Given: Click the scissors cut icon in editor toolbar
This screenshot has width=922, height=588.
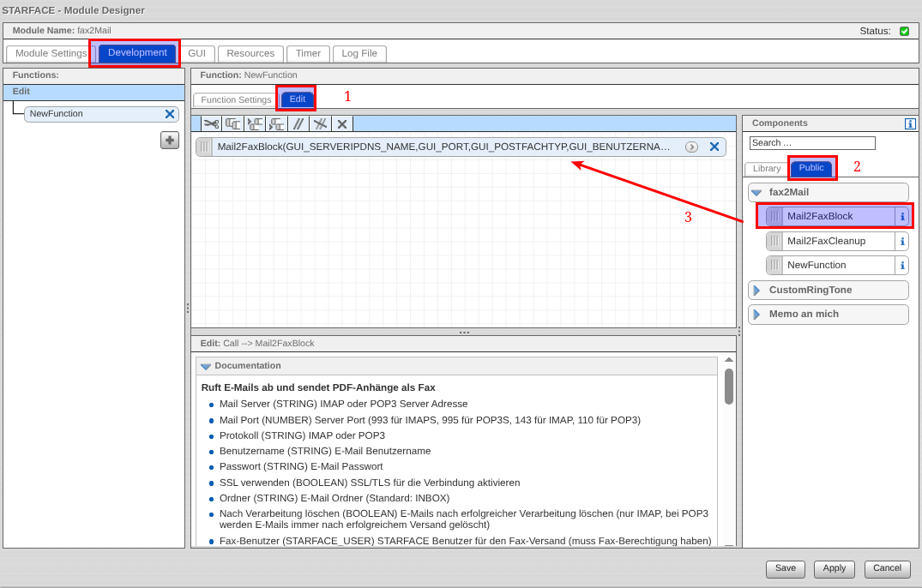Looking at the screenshot, I should (x=211, y=123).
